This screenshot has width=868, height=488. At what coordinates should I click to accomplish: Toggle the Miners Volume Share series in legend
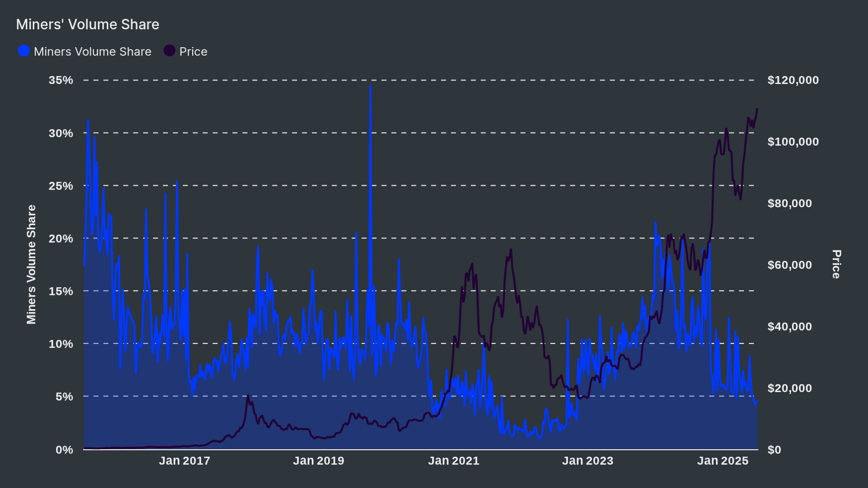point(92,51)
